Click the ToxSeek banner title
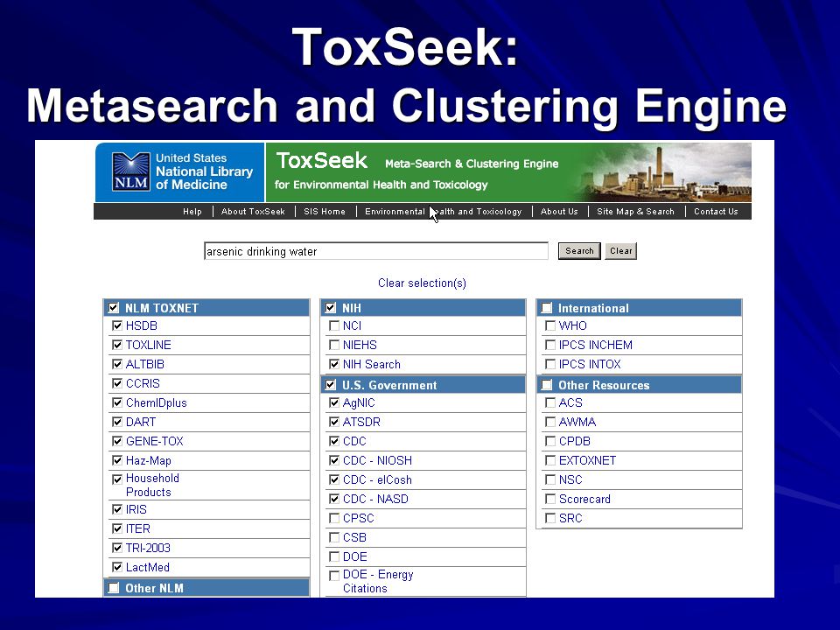840x630 pixels. click(322, 161)
